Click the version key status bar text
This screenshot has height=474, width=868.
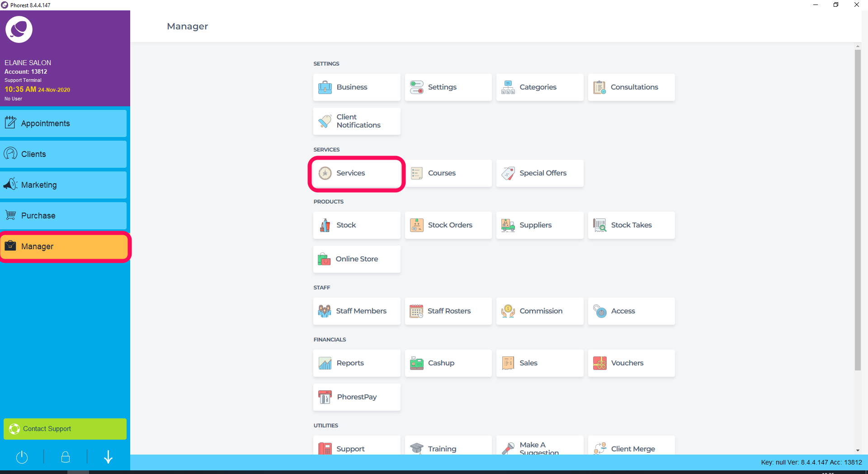pyautogui.click(x=811, y=462)
